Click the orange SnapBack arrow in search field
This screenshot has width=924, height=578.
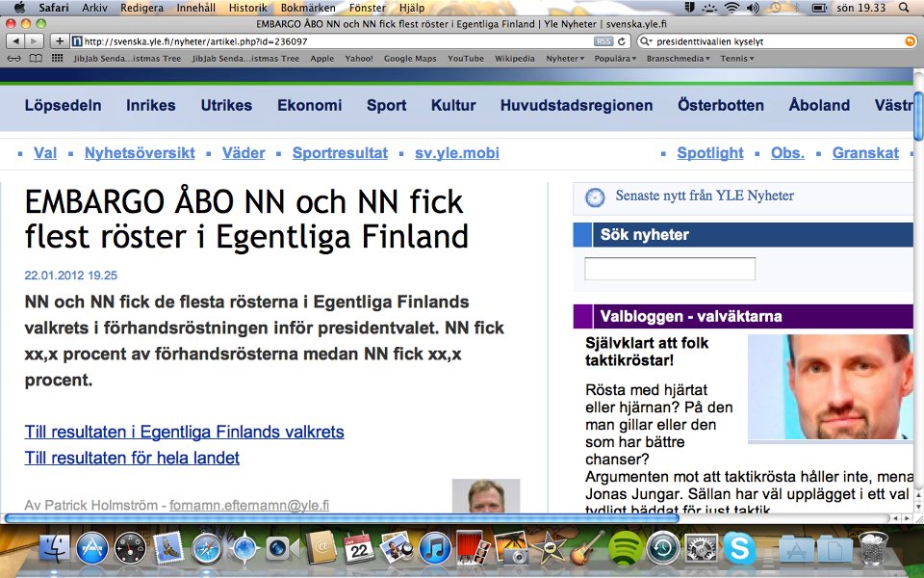[x=911, y=41]
